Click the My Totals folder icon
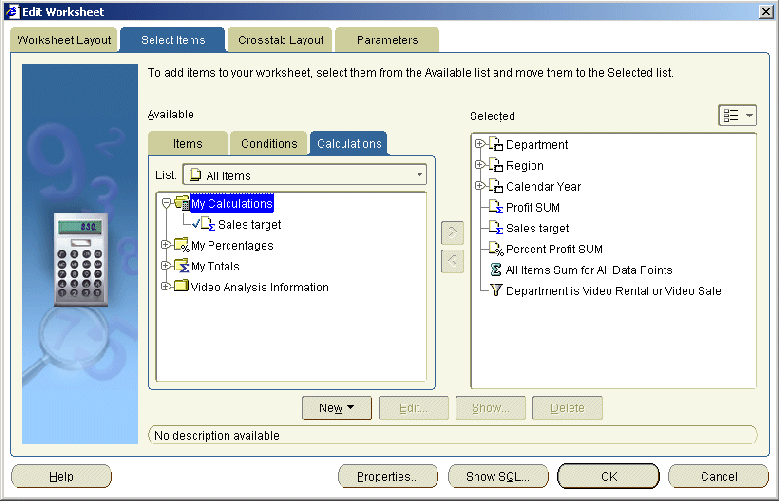The height and width of the screenshot is (501, 779). pyautogui.click(x=182, y=266)
